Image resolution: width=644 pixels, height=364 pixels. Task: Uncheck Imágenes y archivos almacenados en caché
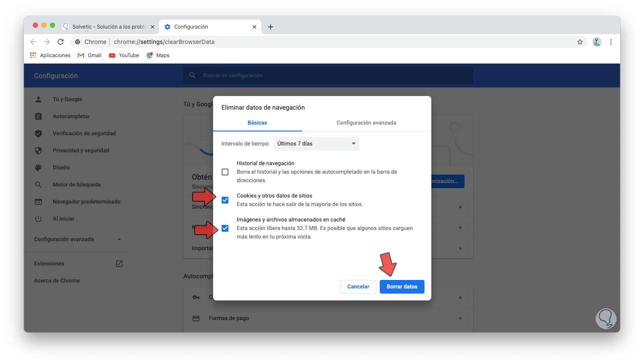tap(225, 228)
